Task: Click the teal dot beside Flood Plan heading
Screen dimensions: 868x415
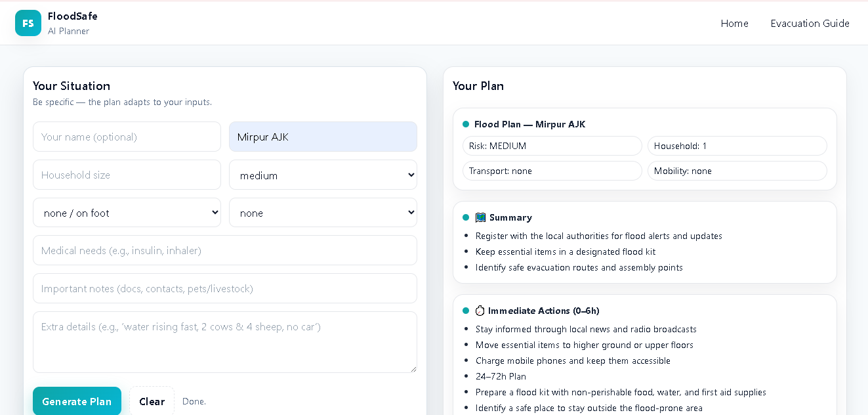Action: coord(466,124)
